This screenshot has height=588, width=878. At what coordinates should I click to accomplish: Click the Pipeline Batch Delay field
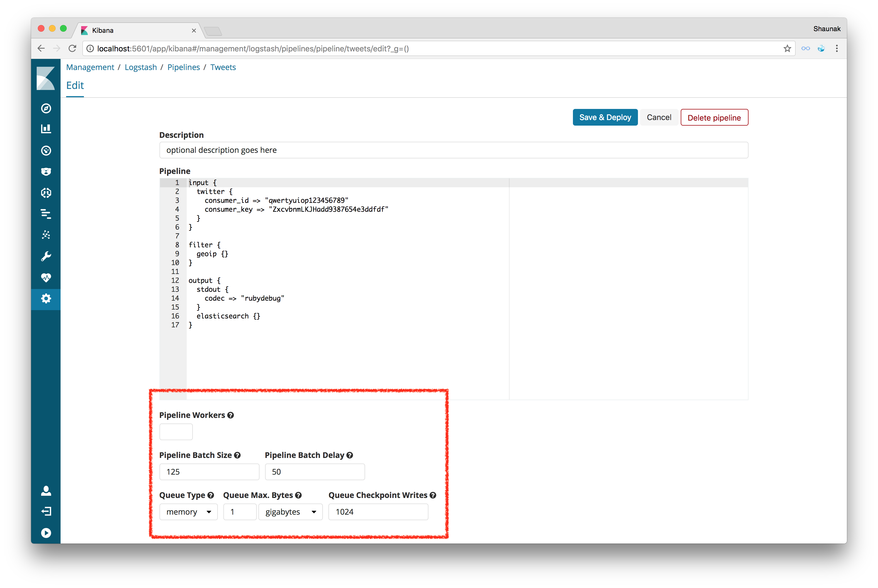click(315, 472)
